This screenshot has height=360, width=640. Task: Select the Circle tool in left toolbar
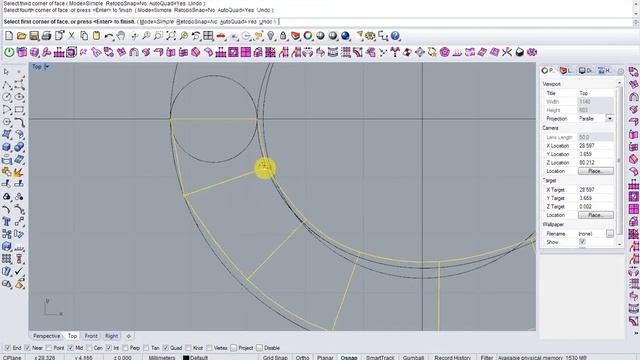point(7,97)
